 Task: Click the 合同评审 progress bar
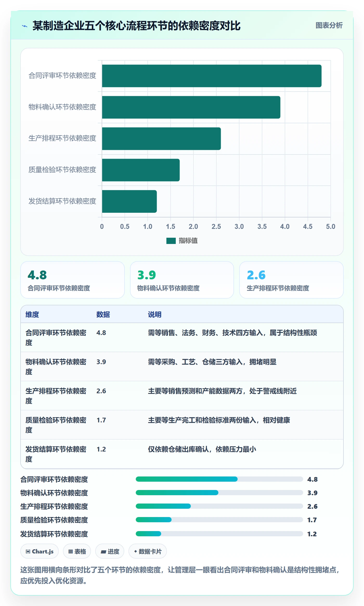click(219, 479)
